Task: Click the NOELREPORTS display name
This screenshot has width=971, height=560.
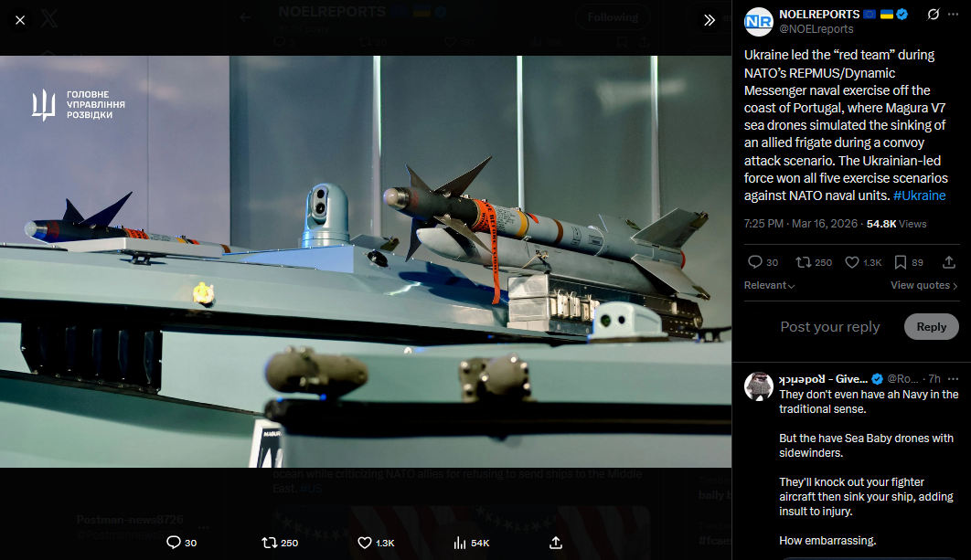Action: (819, 15)
